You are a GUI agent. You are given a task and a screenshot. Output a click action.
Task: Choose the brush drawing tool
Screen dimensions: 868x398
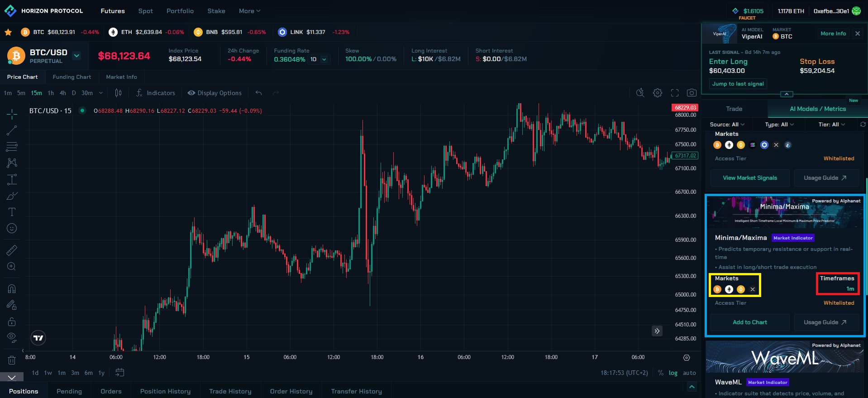pyautogui.click(x=12, y=196)
